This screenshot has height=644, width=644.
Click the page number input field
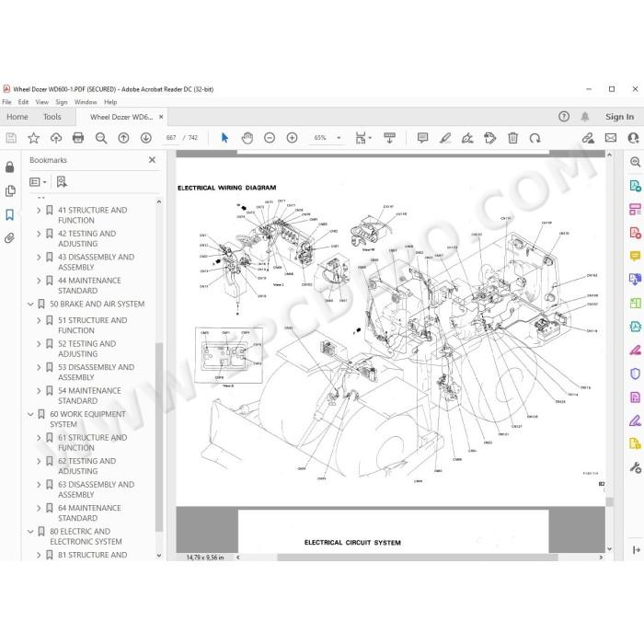coord(171,138)
